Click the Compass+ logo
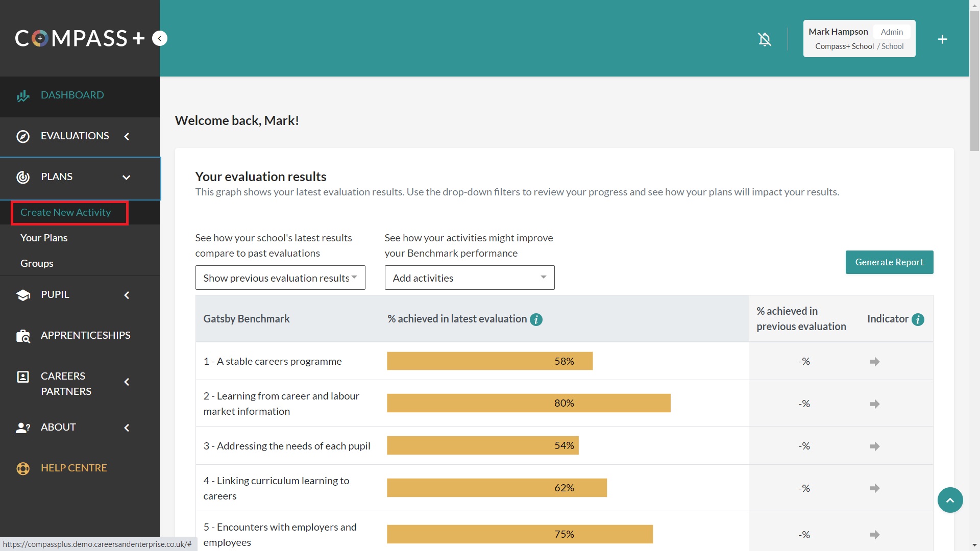 tap(79, 39)
